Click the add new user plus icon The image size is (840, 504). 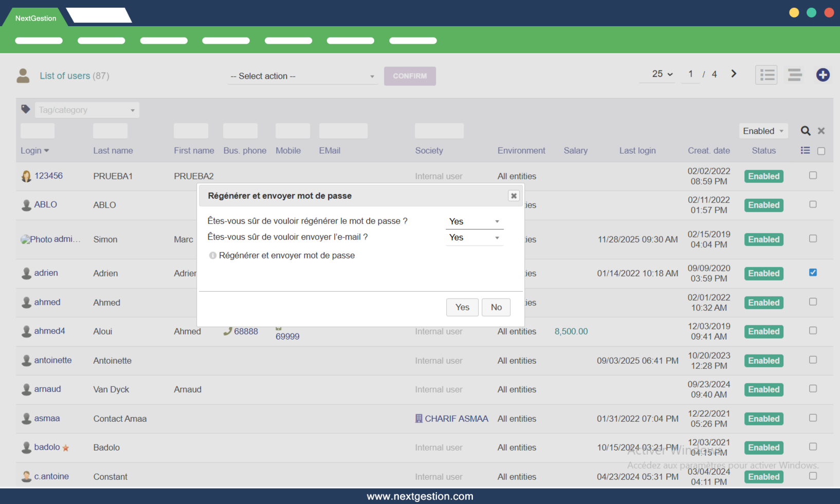tap(823, 75)
